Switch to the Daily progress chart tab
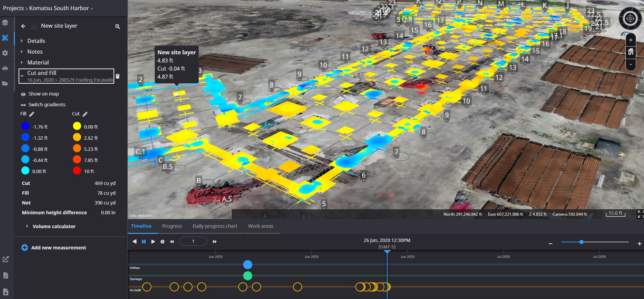Image resolution: width=644 pixels, height=299 pixels. coord(215,226)
